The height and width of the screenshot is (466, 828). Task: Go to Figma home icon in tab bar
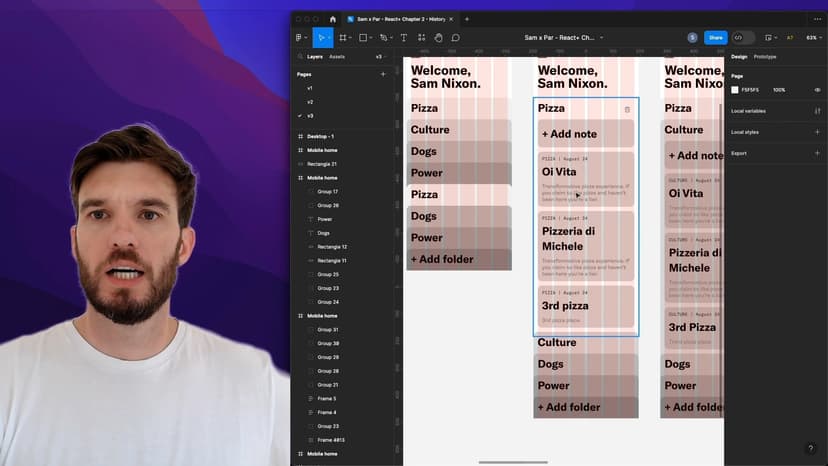(333, 19)
